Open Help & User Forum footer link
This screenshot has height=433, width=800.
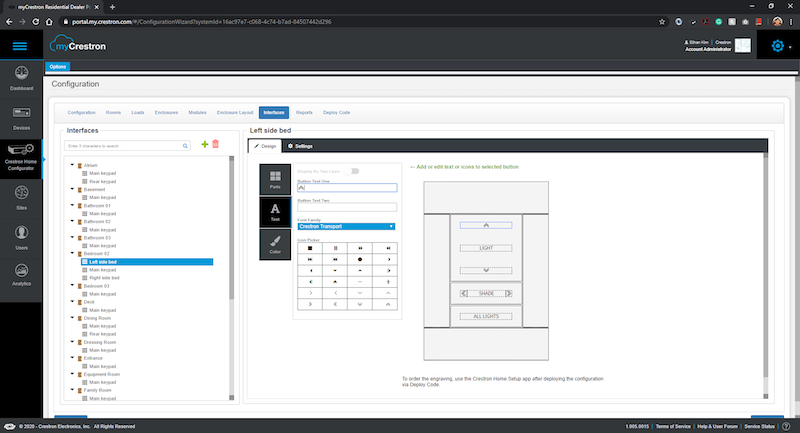point(717,426)
